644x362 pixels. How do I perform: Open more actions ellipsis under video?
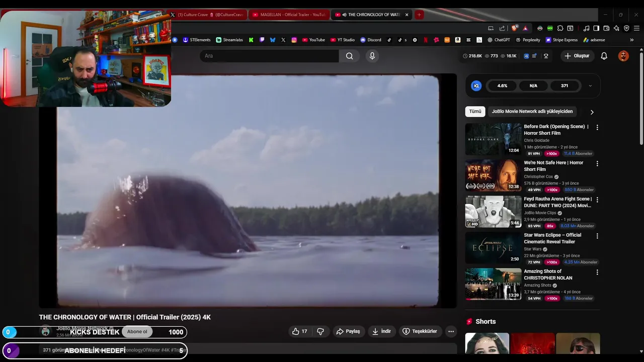pyautogui.click(x=451, y=331)
